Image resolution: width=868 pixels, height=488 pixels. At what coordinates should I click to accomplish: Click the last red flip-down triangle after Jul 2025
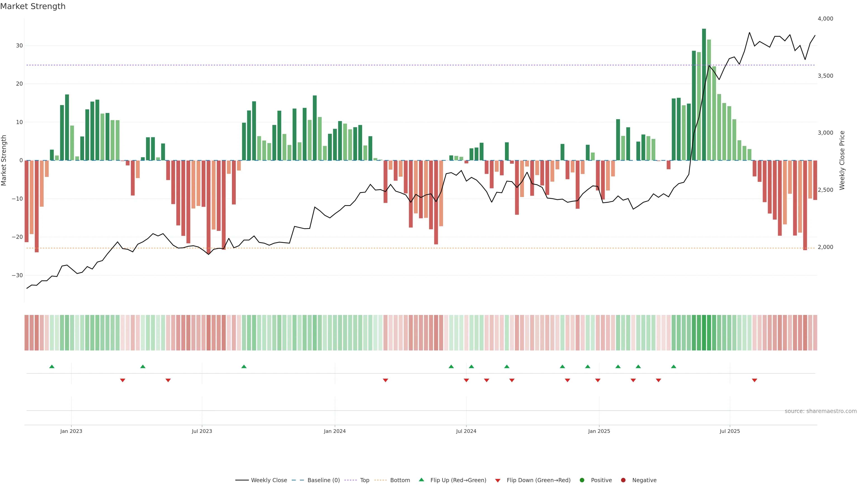pyautogui.click(x=755, y=380)
